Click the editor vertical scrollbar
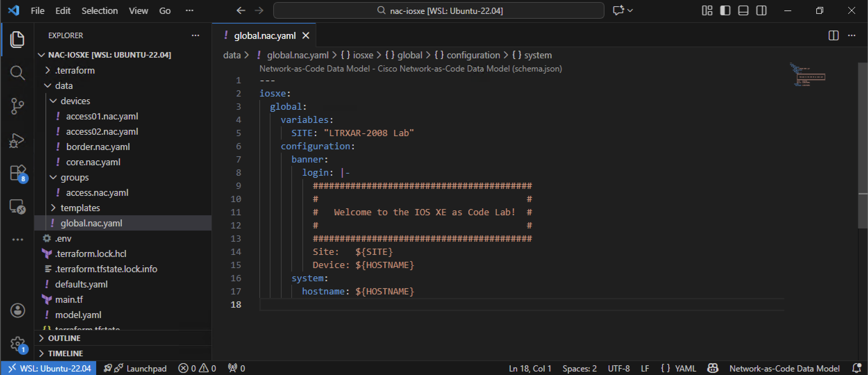This screenshot has height=375, width=868. 863,145
